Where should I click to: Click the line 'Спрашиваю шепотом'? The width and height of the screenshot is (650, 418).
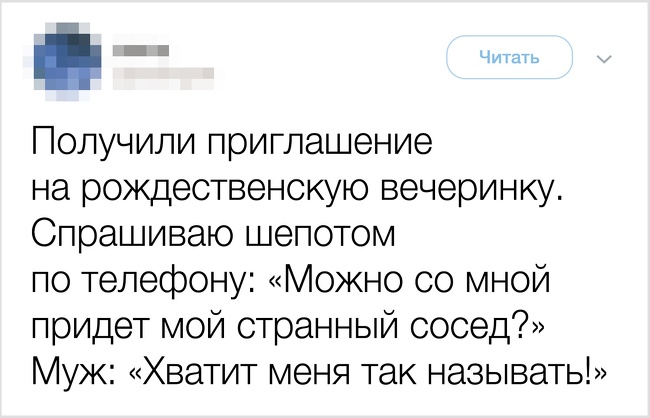coord(213,234)
